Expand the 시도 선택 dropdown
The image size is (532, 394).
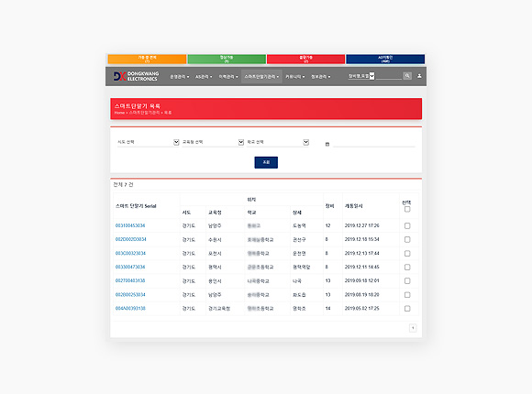[x=148, y=142]
